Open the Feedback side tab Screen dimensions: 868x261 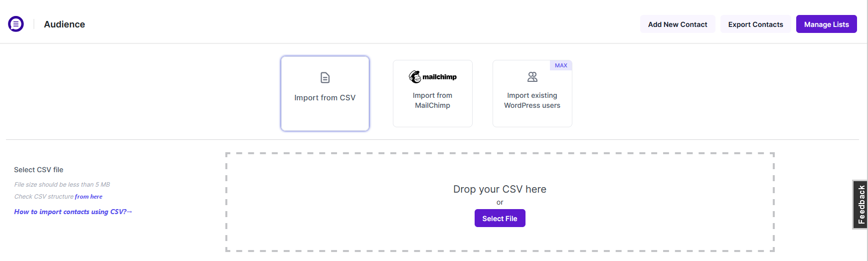click(x=861, y=205)
